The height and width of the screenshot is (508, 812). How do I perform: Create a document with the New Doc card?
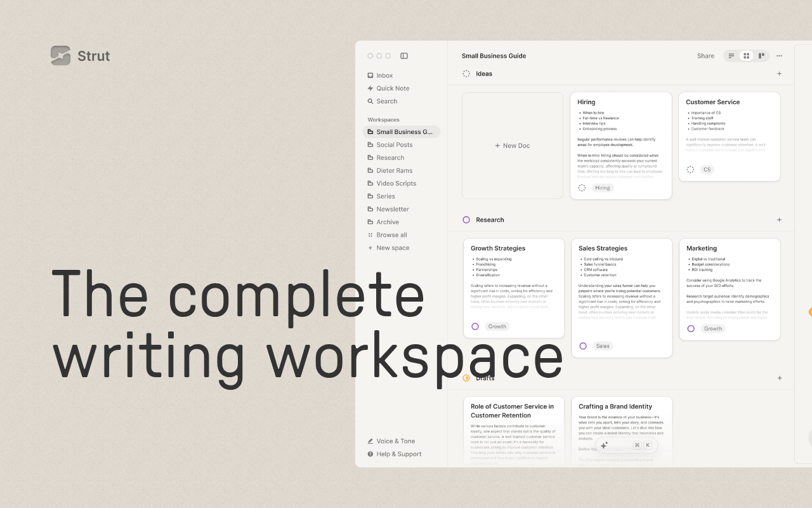coord(512,145)
